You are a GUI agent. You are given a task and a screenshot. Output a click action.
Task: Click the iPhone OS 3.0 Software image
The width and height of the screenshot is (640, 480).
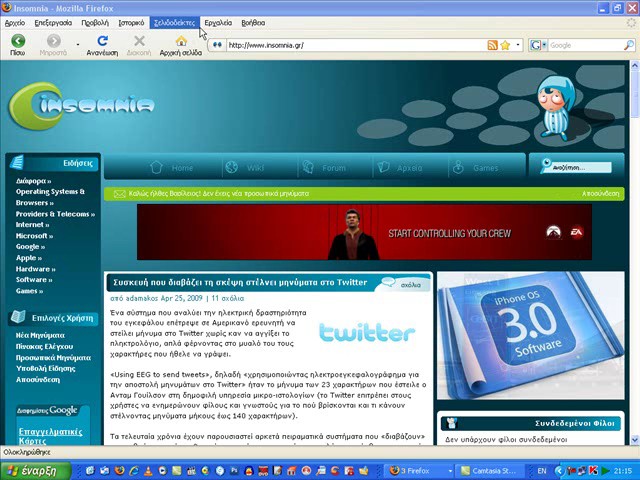[x=531, y=336]
